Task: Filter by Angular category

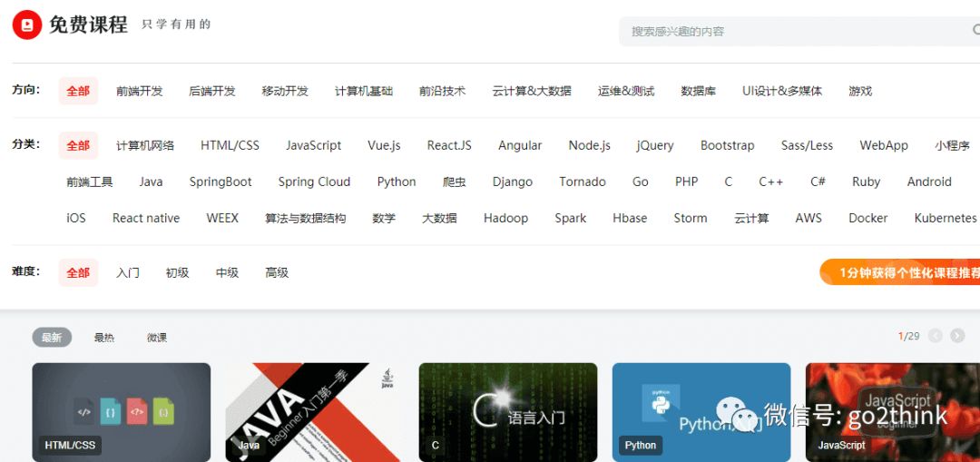Action: (x=520, y=145)
